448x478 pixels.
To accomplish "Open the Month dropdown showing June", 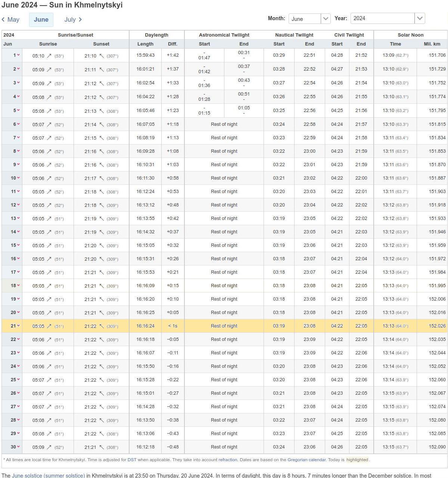I will tap(309, 19).
